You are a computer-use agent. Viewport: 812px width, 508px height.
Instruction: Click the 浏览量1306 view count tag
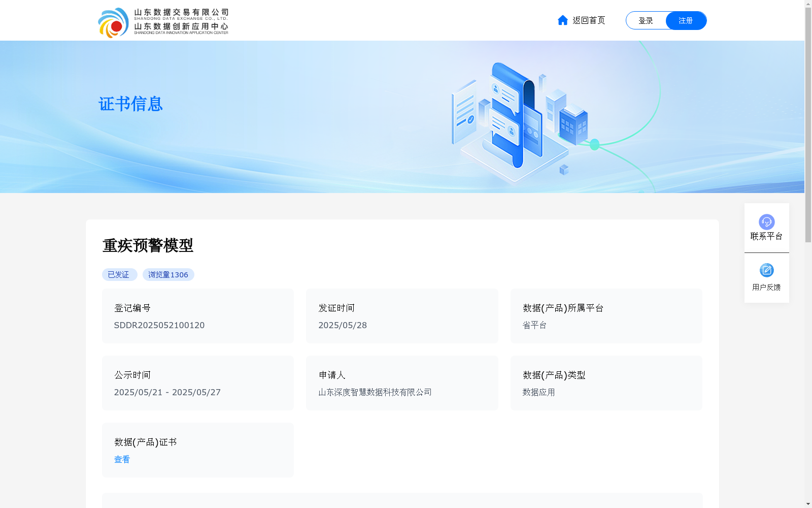coord(168,275)
